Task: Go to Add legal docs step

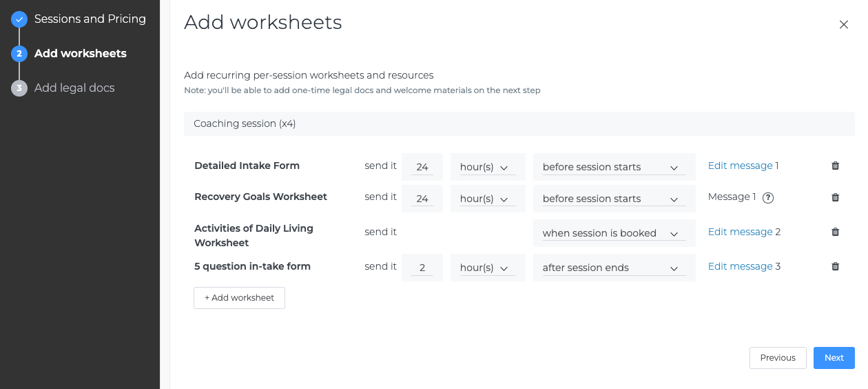Action: tap(74, 88)
